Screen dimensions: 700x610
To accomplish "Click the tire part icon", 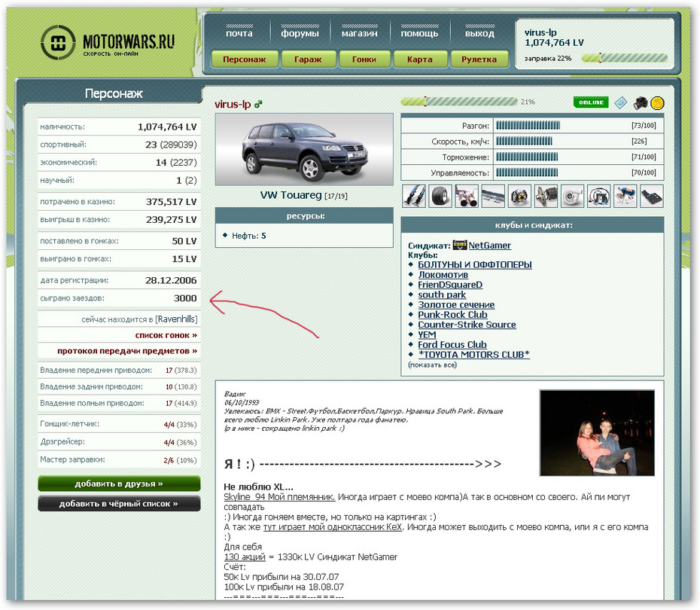I will click(440, 196).
